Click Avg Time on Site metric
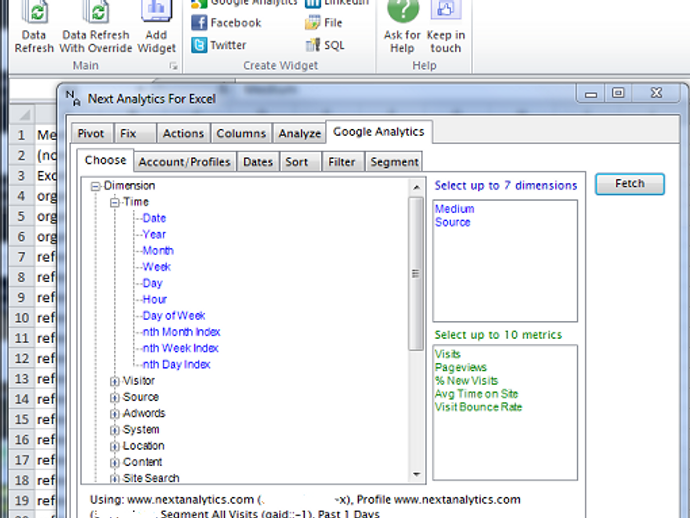Image resolution: width=690 pixels, height=518 pixels. point(477,394)
